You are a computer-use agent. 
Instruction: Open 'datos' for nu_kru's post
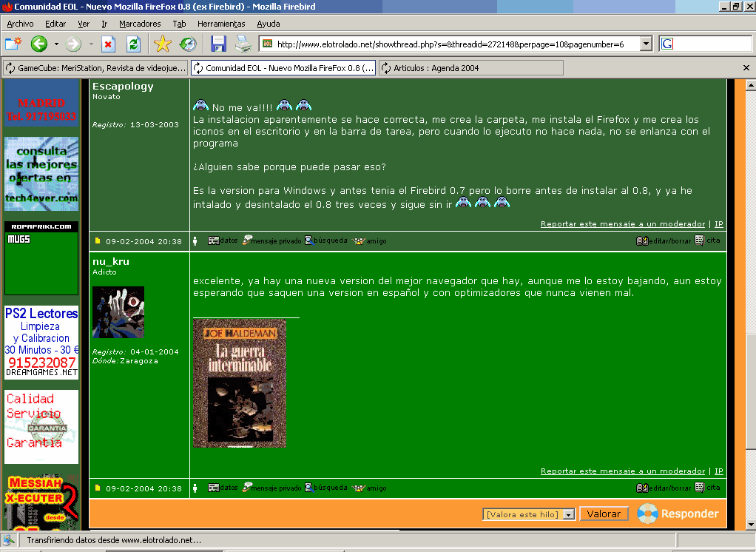(223, 488)
